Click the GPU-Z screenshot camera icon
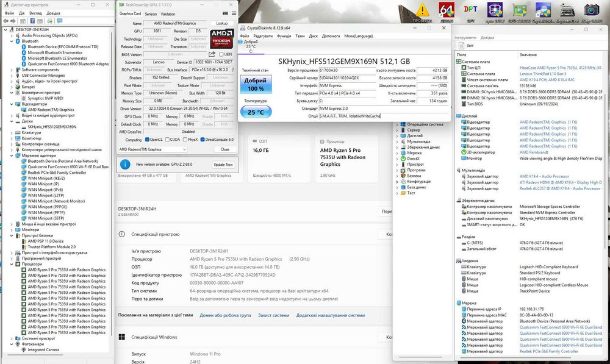 [x=225, y=13]
